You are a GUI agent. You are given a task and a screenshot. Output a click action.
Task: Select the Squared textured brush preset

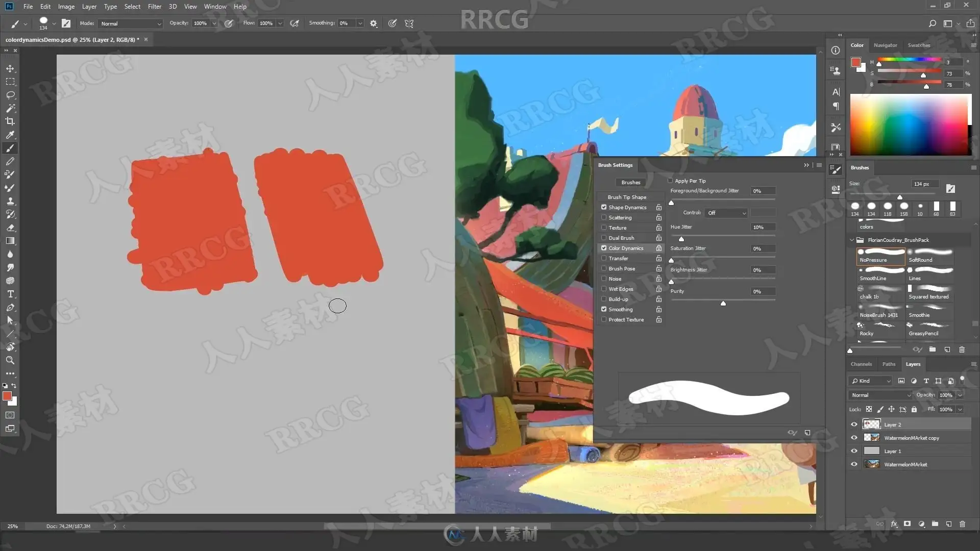(x=930, y=292)
